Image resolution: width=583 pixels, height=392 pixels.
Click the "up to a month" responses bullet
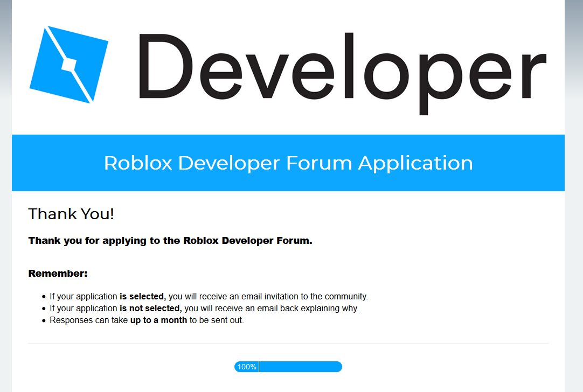click(x=147, y=320)
